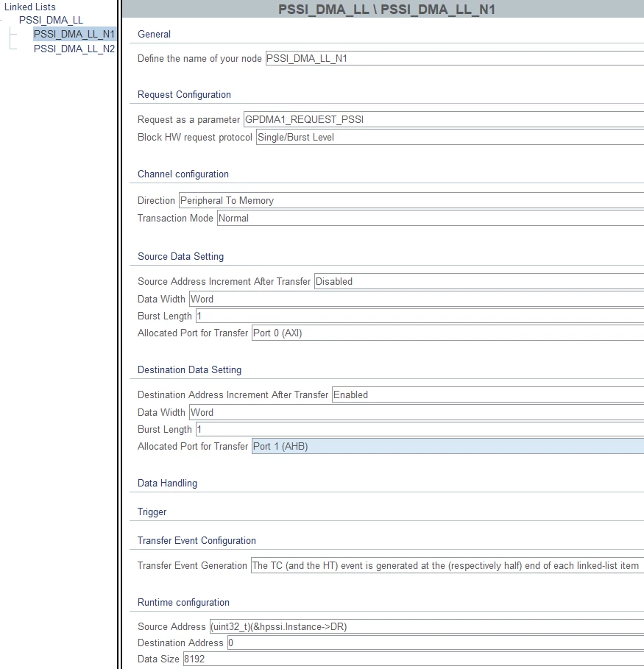Image resolution: width=644 pixels, height=669 pixels.
Task: Select node PSSI_DMA_LL_N2 in tree
Action: tap(74, 49)
